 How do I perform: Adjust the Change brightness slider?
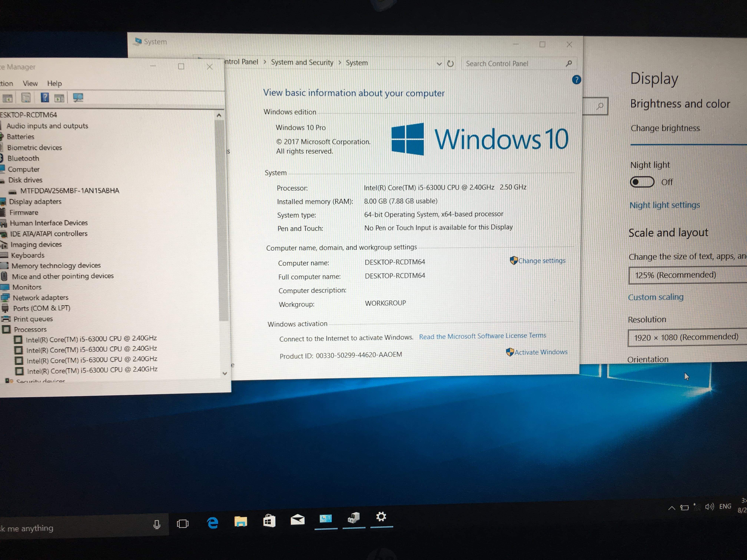689,145
